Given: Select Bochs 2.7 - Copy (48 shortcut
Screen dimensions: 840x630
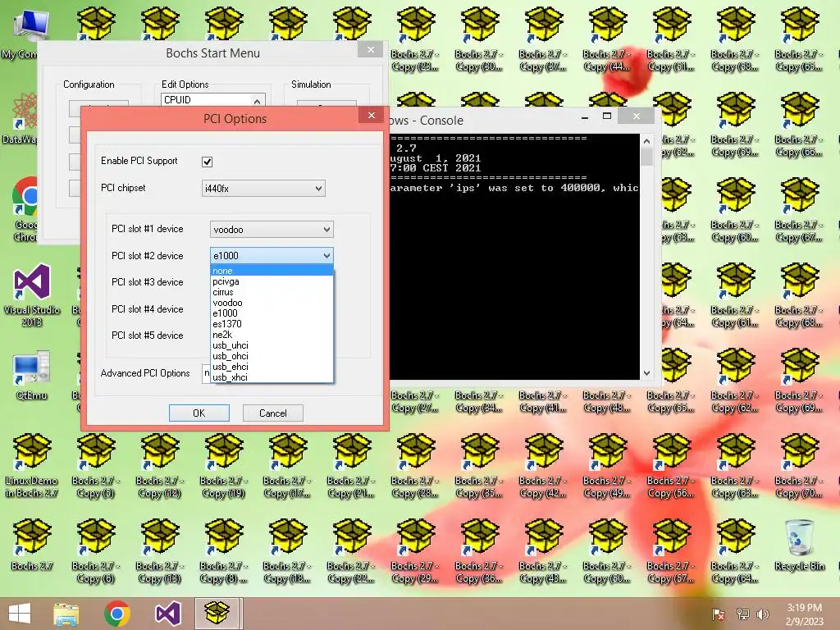Looking at the screenshot, I should pyautogui.click(x=608, y=402).
